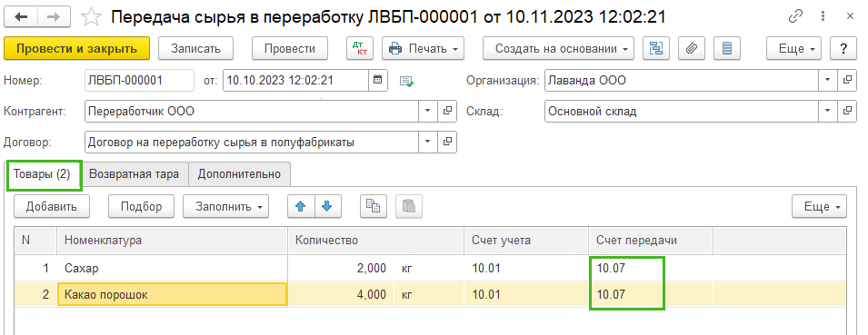
Task: Click Счет учета 10.01 for Сахар
Action: point(526,269)
